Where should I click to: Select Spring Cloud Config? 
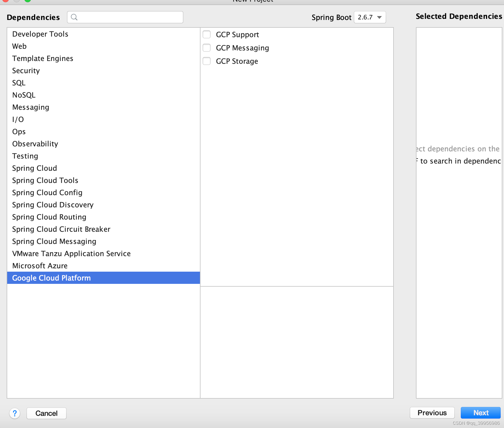point(104,193)
